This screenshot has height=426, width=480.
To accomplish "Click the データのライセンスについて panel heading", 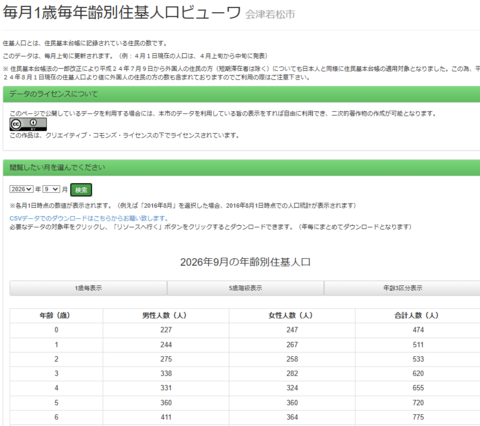I will (x=54, y=94).
